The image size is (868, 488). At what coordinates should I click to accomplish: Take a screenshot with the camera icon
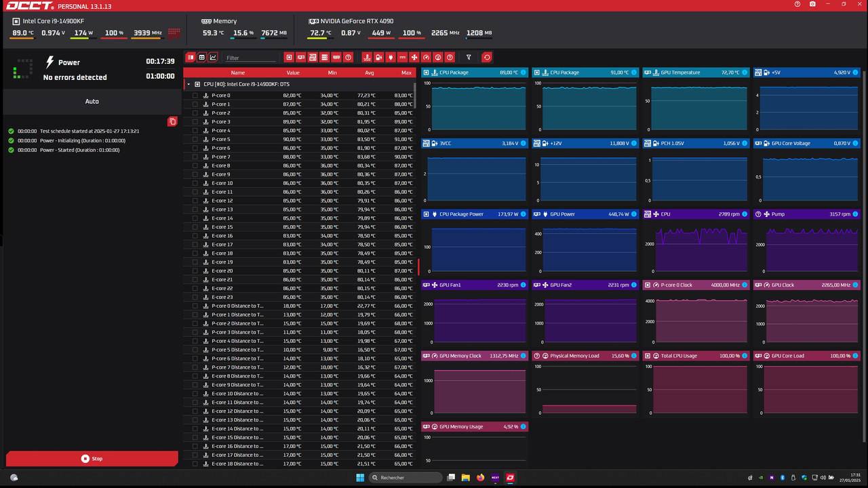812,4
